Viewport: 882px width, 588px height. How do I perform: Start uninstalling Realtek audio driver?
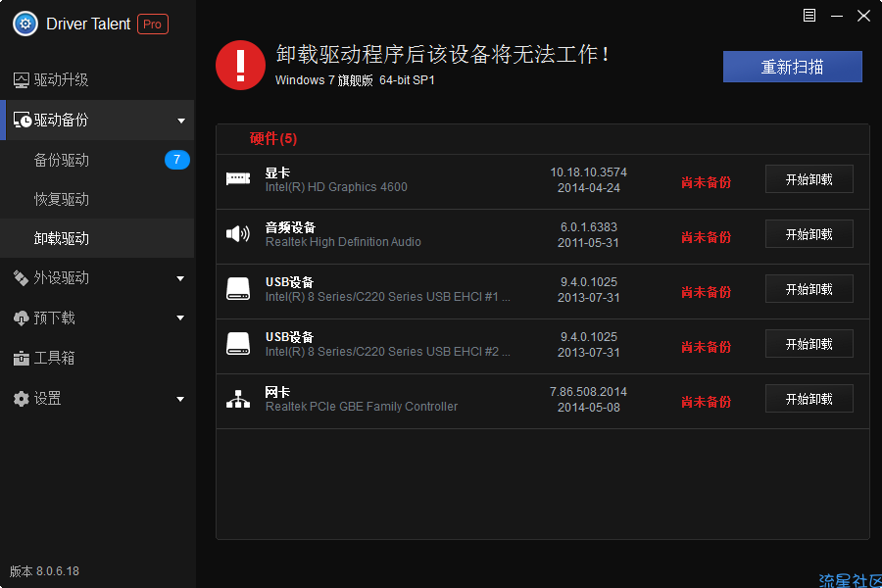pyautogui.click(x=808, y=233)
